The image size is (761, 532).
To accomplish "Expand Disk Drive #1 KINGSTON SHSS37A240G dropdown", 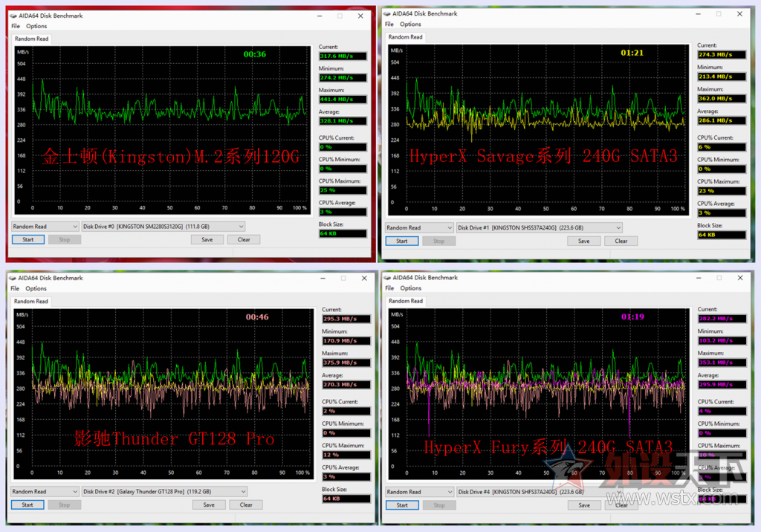I will 540,227.
